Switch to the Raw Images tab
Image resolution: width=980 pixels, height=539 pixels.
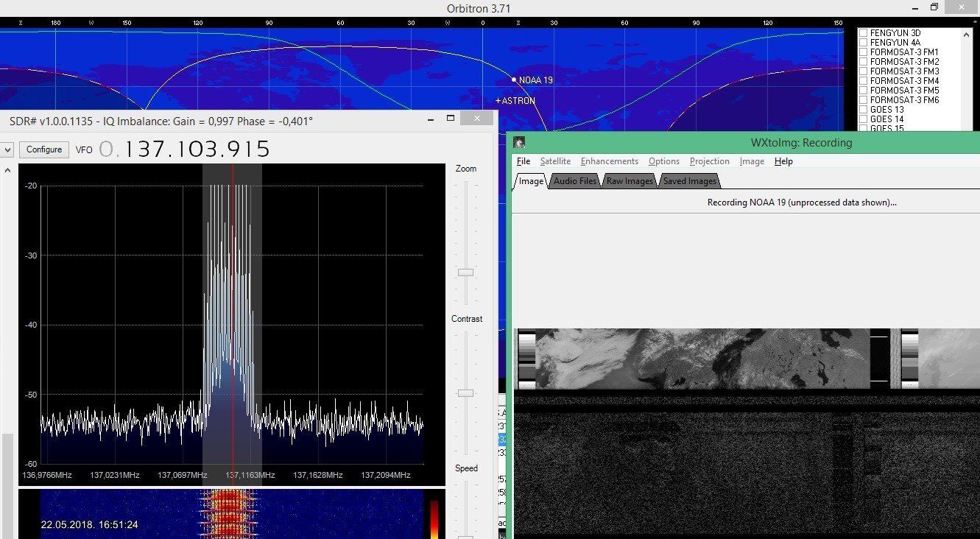[630, 181]
